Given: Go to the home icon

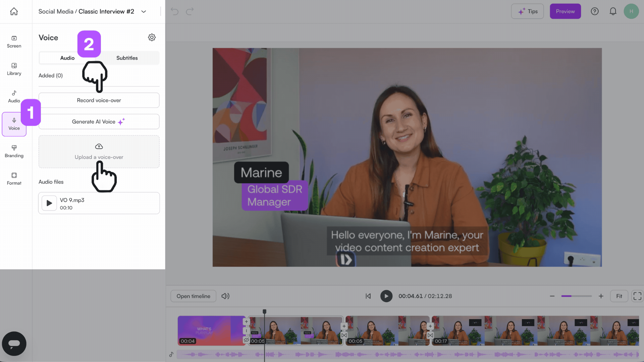Looking at the screenshot, I should coord(14,11).
